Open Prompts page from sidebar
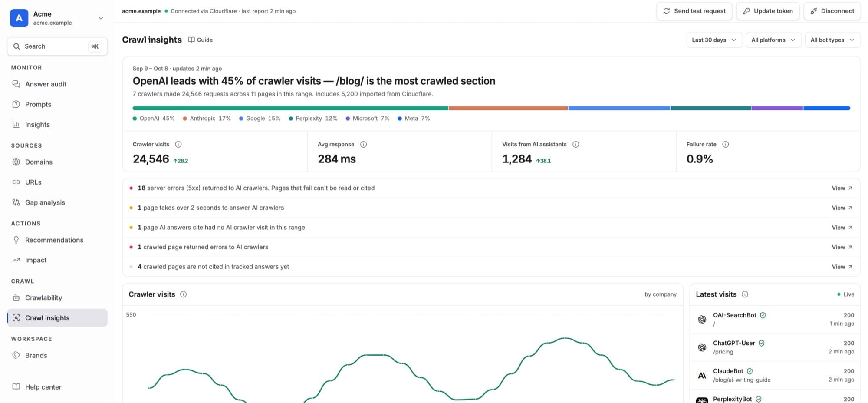The width and height of the screenshot is (868, 403). click(x=57, y=104)
